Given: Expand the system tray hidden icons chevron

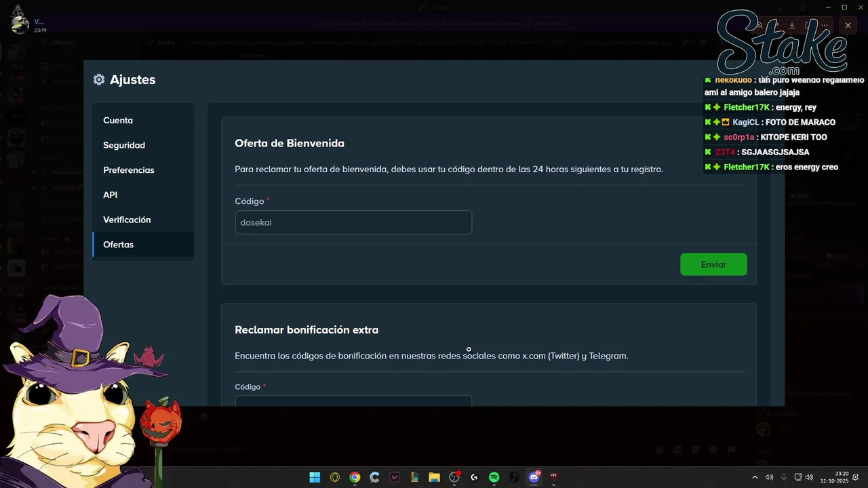Looking at the screenshot, I should [x=755, y=477].
